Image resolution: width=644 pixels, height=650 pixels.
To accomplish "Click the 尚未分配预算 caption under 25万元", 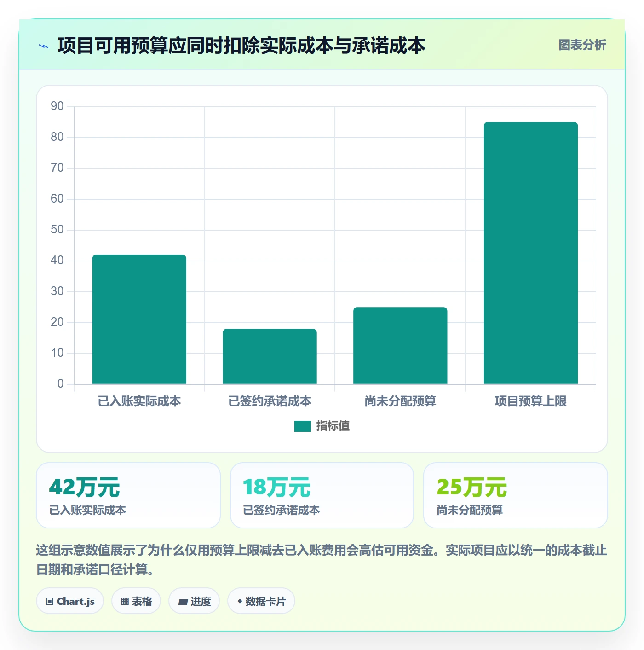I will click(x=470, y=510).
